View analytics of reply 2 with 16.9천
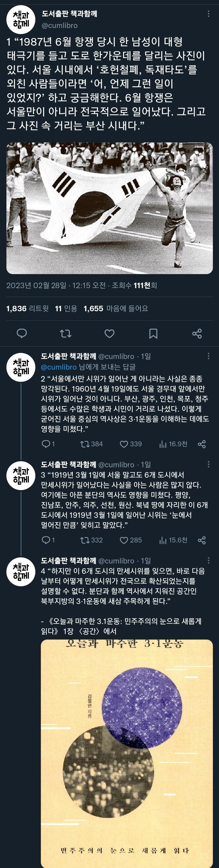219x868 pixels. click(173, 444)
